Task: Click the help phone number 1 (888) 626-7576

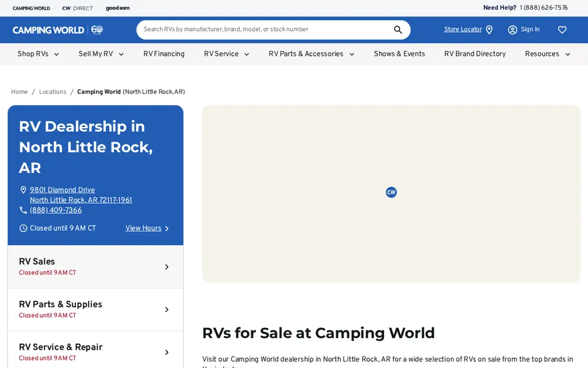Action: pos(544,8)
